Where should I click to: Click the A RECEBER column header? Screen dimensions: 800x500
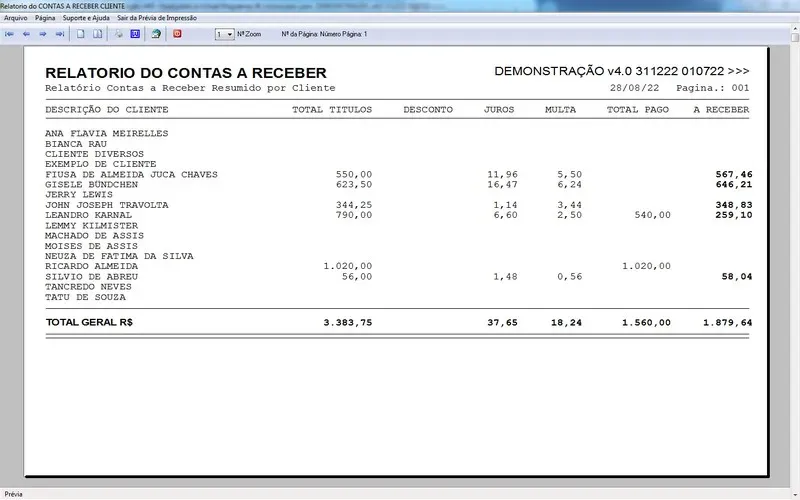click(x=721, y=109)
